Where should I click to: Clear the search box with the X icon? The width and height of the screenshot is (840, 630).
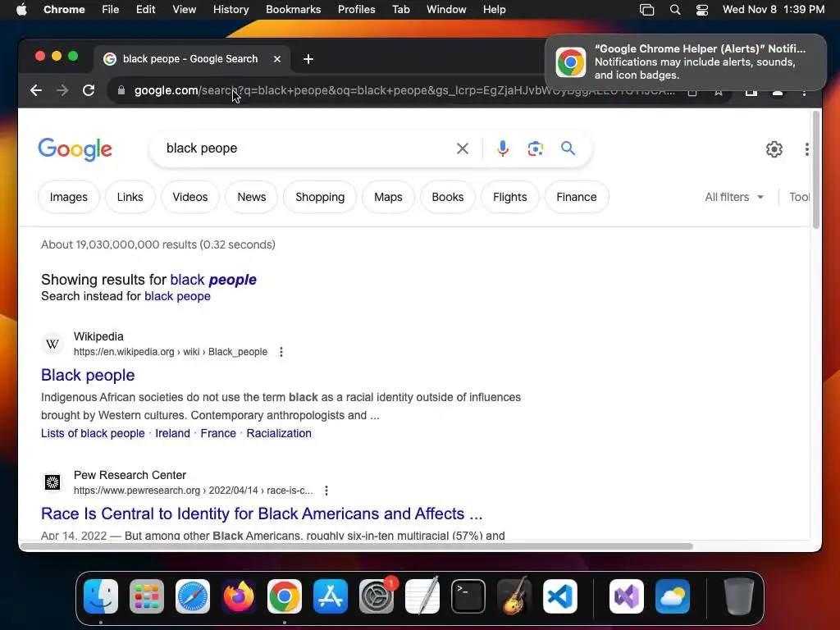pos(463,148)
